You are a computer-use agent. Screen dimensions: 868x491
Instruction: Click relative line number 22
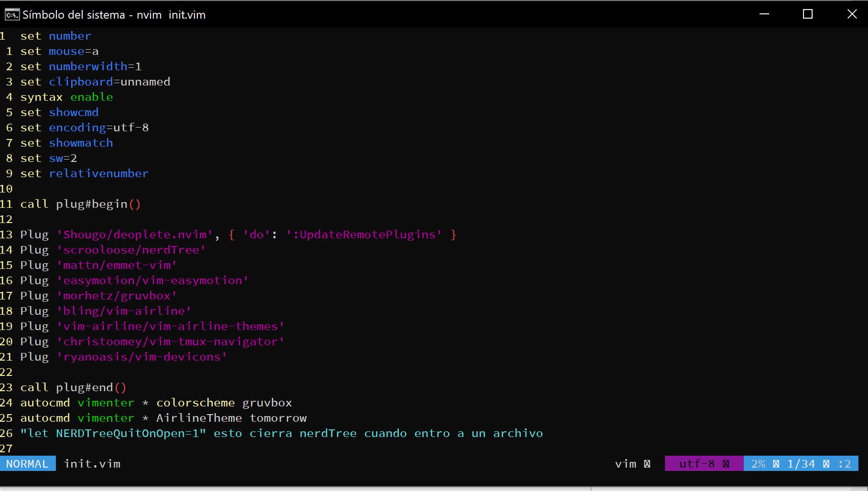coord(6,372)
